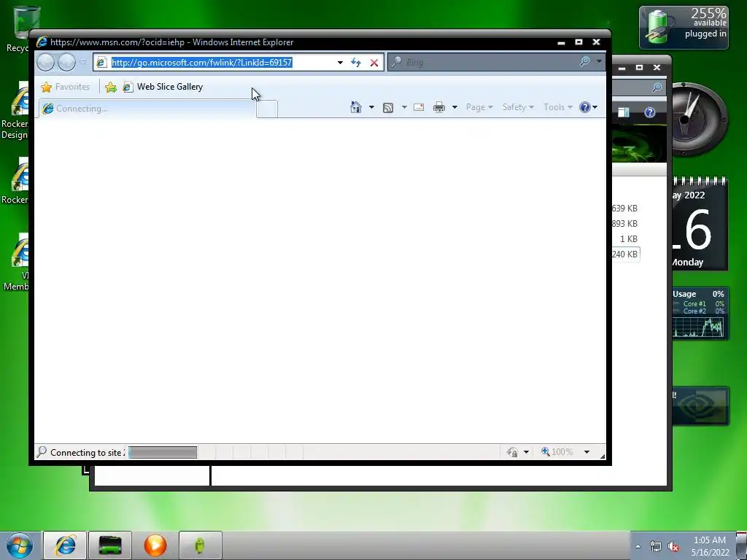Click the search icon in background window

tap(657, 87)
